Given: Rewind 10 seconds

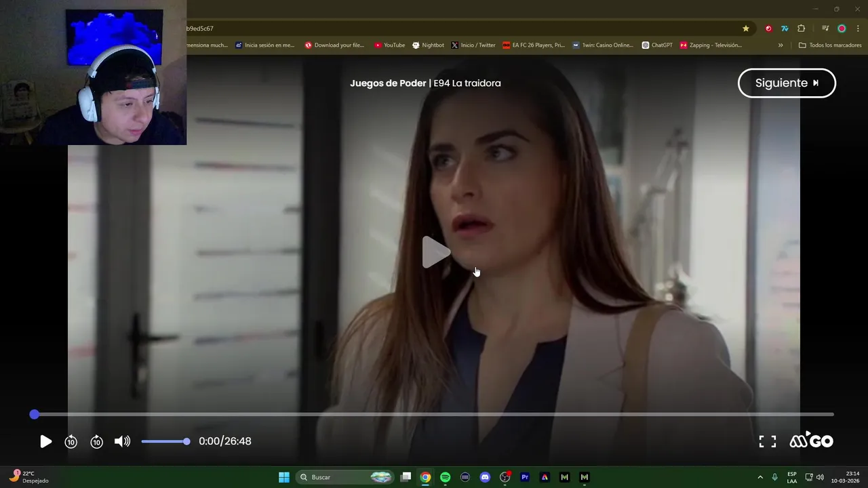Looking at the screenshot, I should tap(71, 441).
